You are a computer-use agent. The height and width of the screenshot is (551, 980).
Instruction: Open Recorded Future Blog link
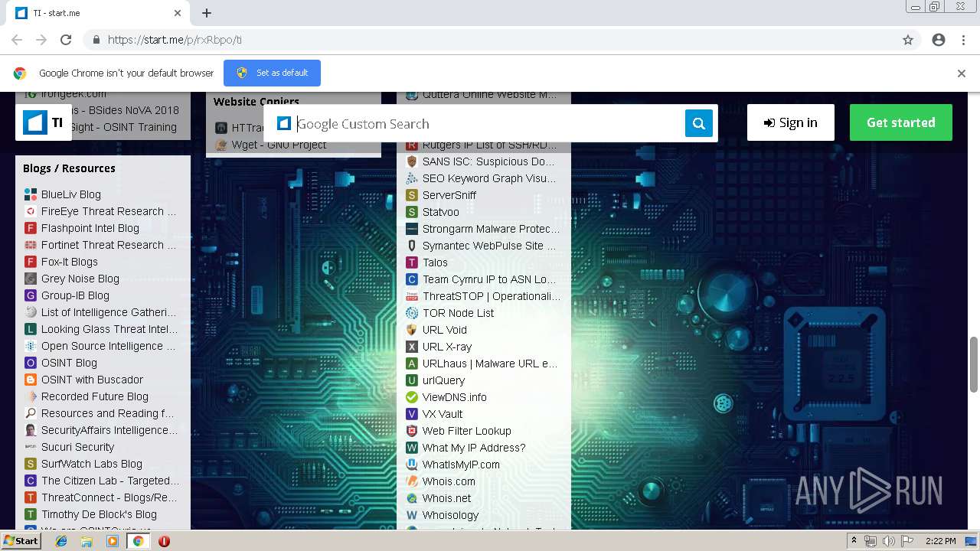(x=95, y=396)
